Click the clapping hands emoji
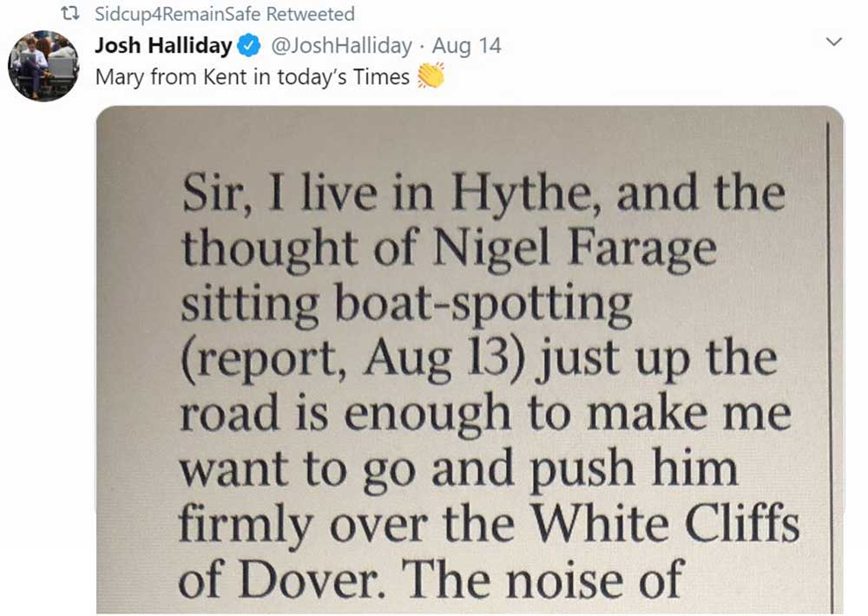Viewport: 868px width, 616px height. (431, 76)
